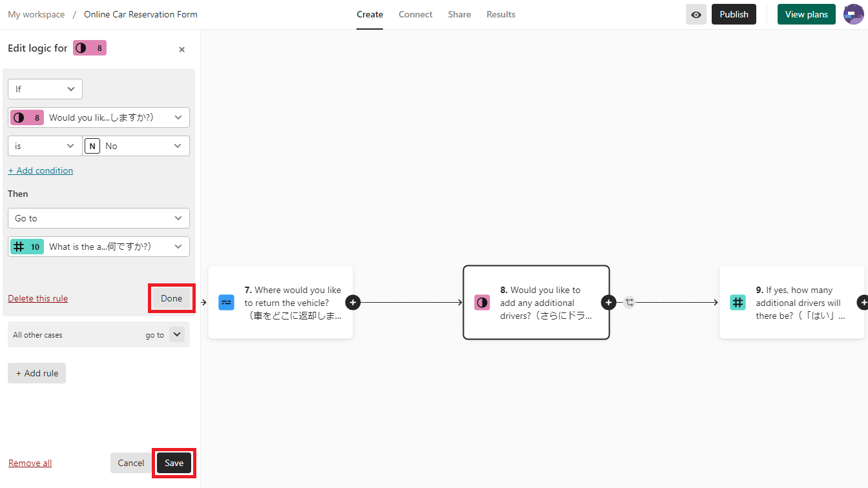Click the preview eye icon
868x488 pixels.
click(x=696, y=14)
